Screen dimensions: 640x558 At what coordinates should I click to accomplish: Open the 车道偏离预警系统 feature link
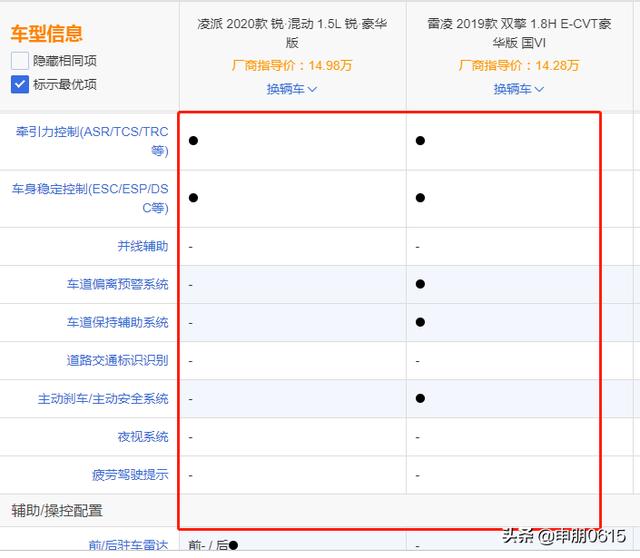click(117, 284)
